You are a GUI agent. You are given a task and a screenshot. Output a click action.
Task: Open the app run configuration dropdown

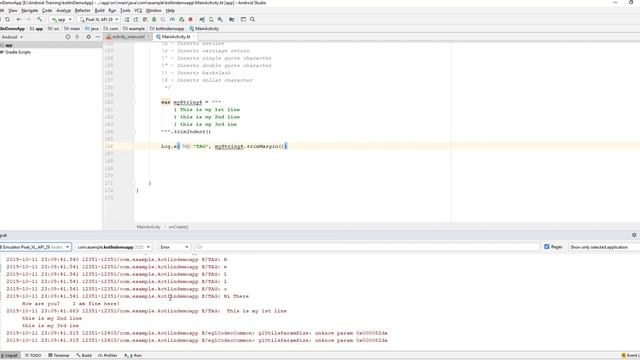pyautogui.click(x=61, y=19)
